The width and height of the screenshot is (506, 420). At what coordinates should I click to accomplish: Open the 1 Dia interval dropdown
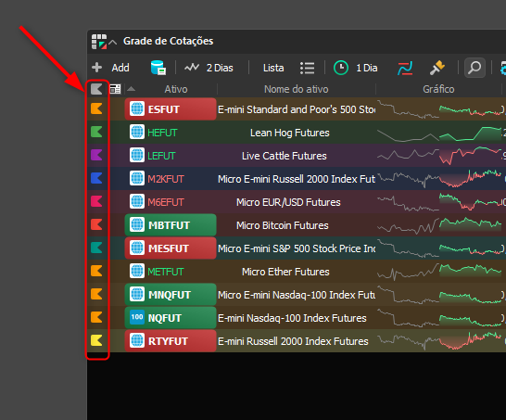(x=367, y=68)
